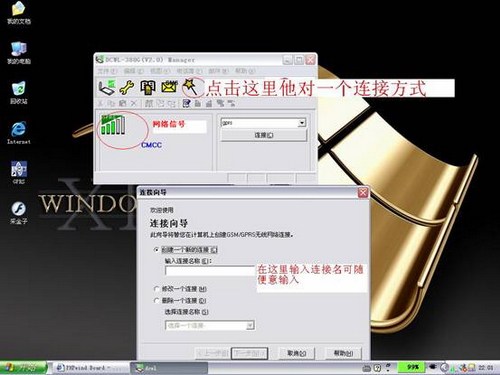The image size is (500, 375).
Task: Click the modem card status icon
Action: pos(107,87)
